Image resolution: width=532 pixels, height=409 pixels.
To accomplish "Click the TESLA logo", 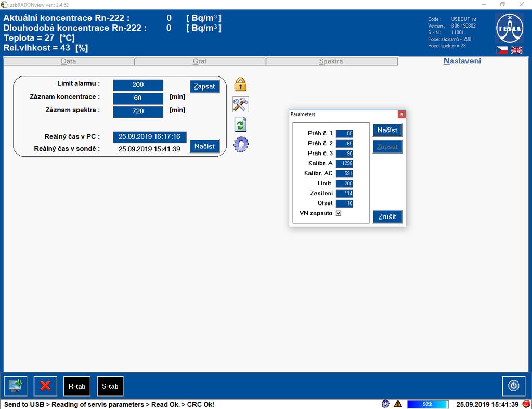I will [x=509, y=28].
